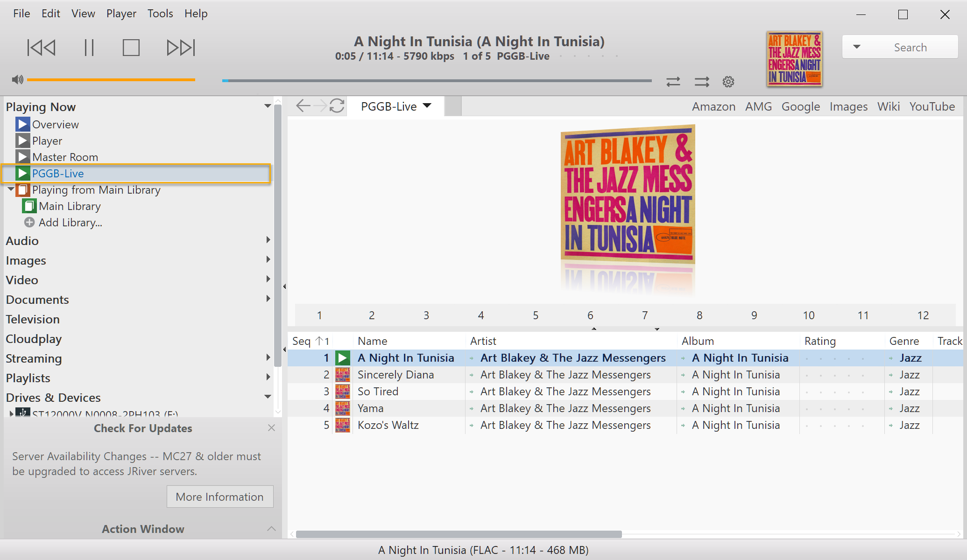
Task: Click the horizontal scrollbar of track list
Action: pos(459,534)
